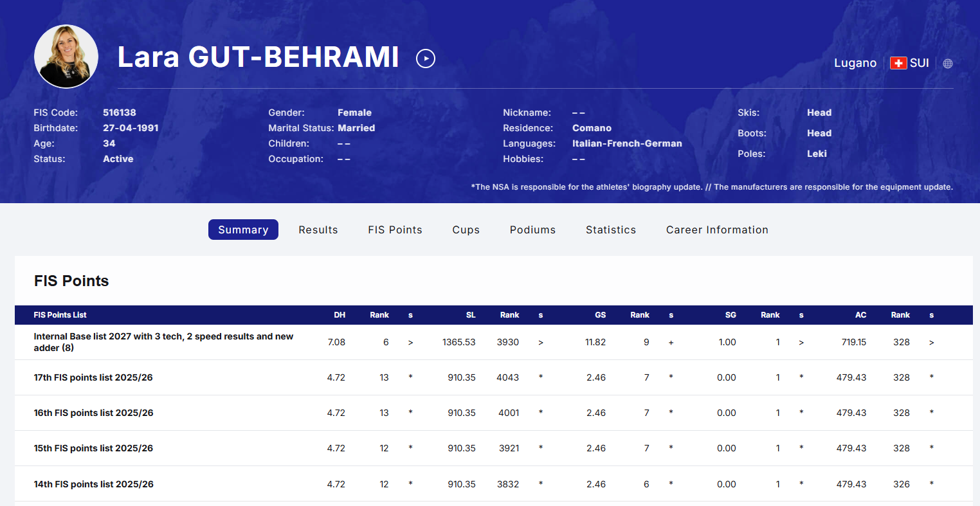Viewport: 980px width, 506px height.
Task: Open the Internal Base list 2027 entry
Action: [163, 342]
